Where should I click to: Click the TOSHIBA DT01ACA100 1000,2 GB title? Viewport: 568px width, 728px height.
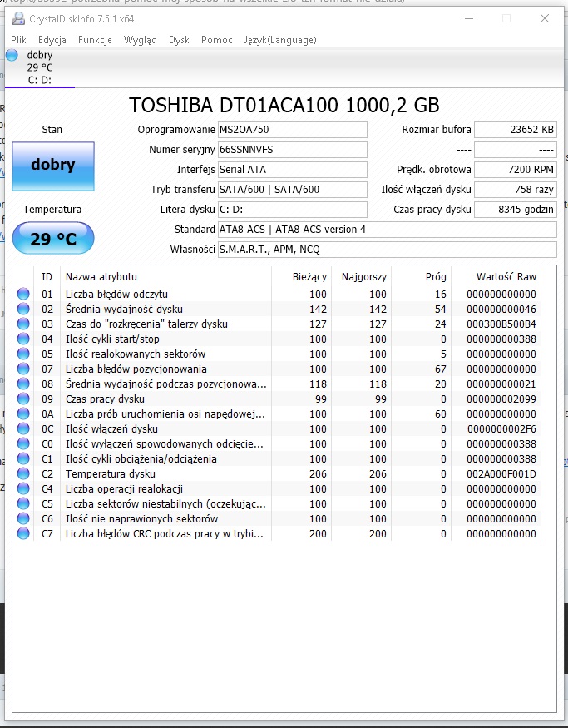pos(284,106)
